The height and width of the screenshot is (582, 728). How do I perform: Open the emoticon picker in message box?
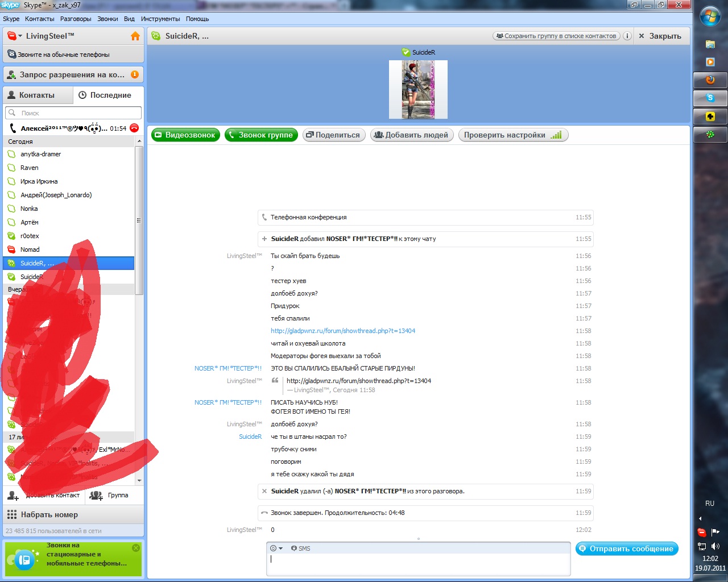pyautogui.click(x=276, y=548)
